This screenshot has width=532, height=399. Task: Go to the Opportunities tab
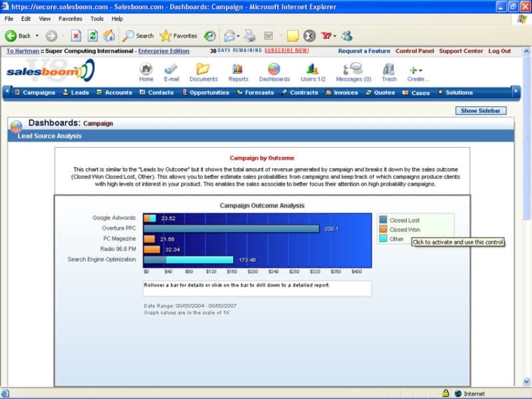pos(205,92)
